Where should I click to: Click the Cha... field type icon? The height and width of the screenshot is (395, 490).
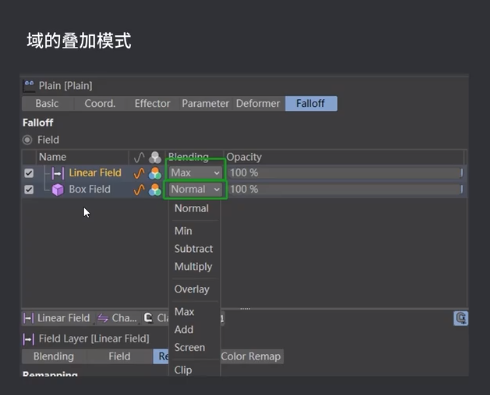[x=103, y=318]
